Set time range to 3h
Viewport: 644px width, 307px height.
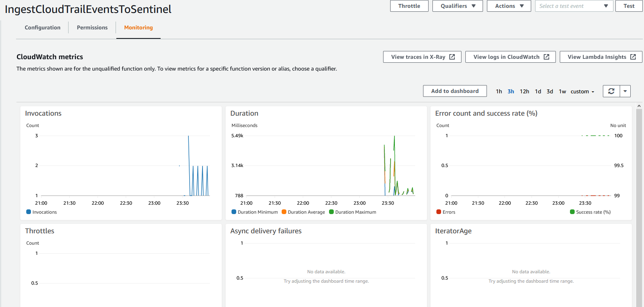pyautogui.click(x=511, y=91)
